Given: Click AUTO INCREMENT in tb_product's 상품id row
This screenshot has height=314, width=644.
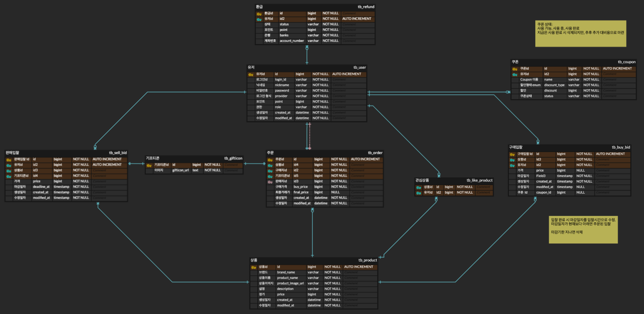Looking at the screenshot, I should coord(358,267).
